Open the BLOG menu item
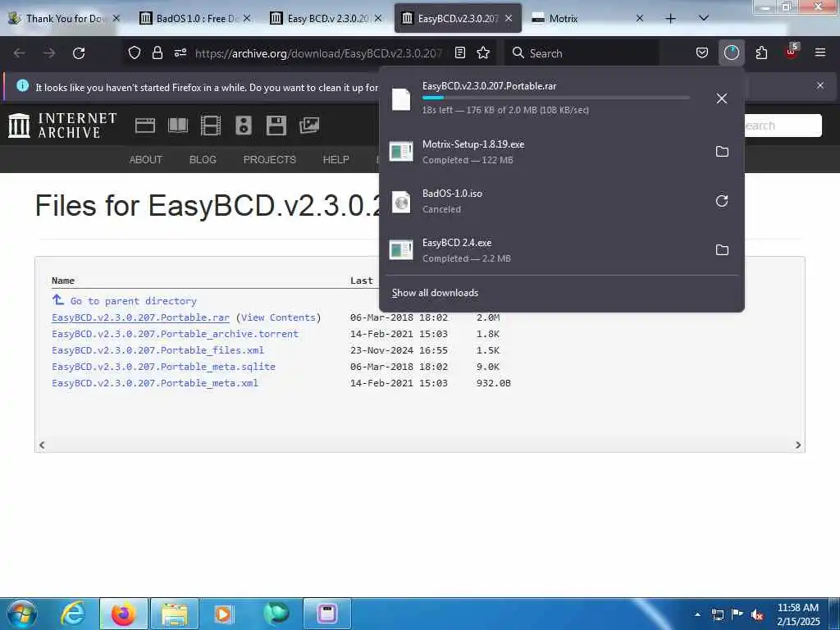This screenshot has height=630, width=840. (x=203, y=160)
